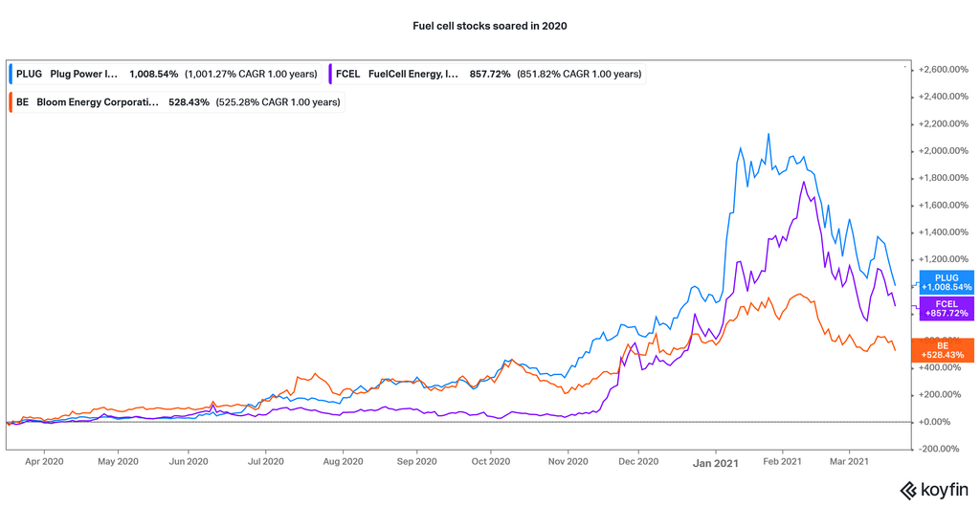
Task: Click the blue PLUG +1,008.54% price tag
Action: point(947,282)
